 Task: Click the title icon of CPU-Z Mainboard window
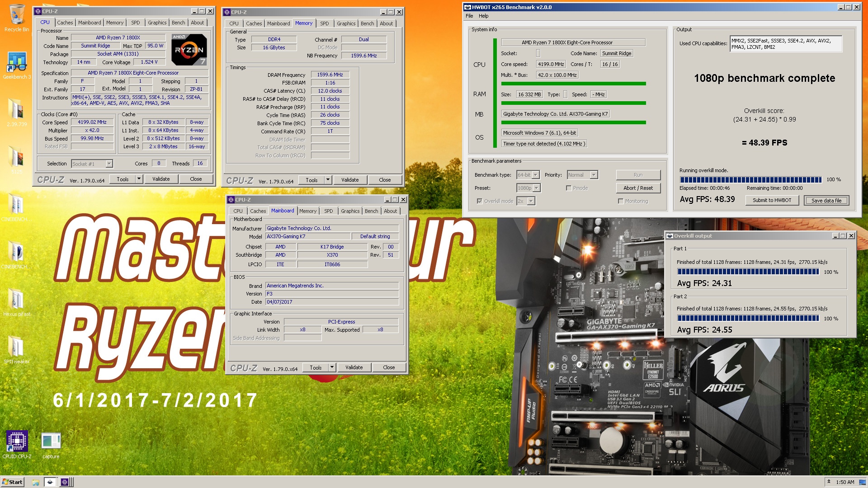(x=231, y=200)
